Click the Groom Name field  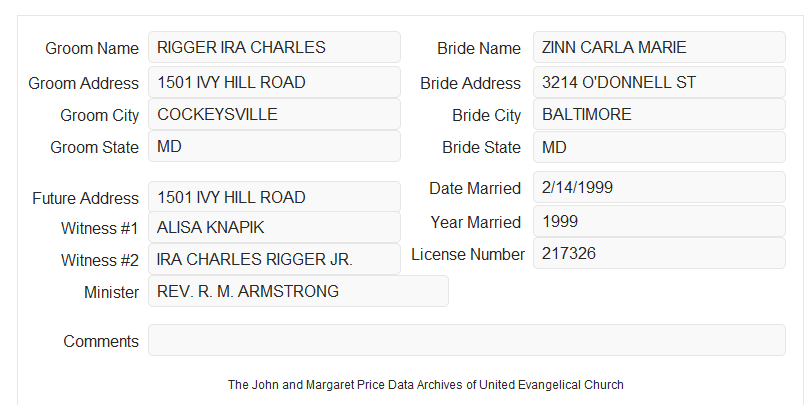274,47
